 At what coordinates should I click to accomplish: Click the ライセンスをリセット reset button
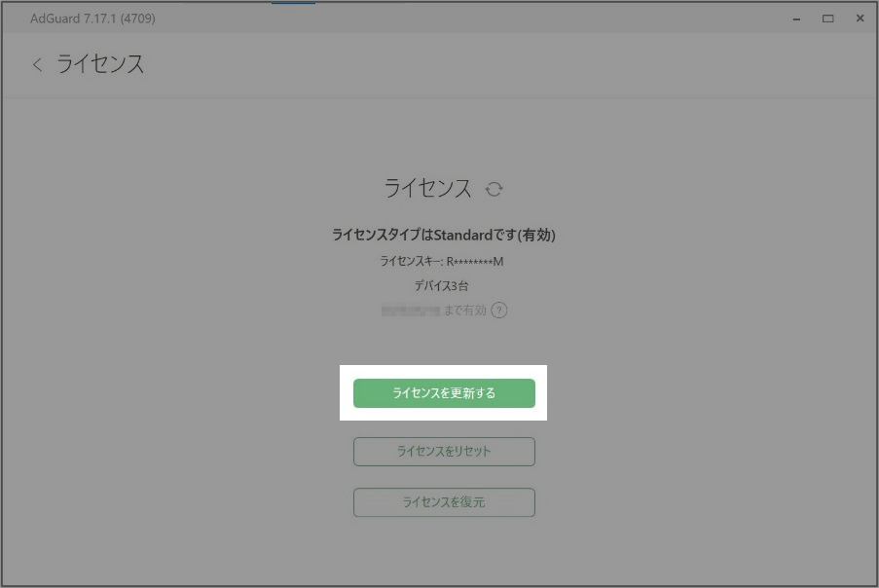(444, 451)
